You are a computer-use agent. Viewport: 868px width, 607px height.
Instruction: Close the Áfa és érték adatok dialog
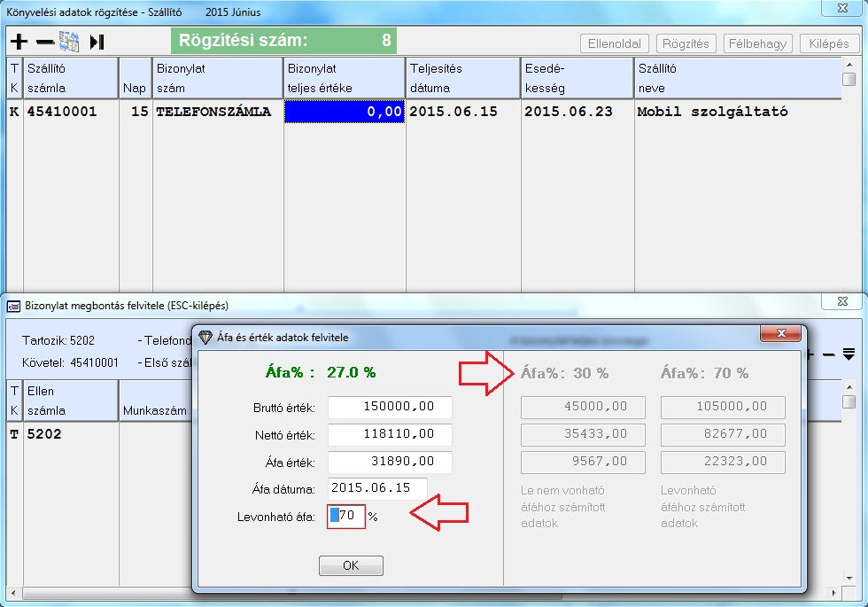coord(782,335)
